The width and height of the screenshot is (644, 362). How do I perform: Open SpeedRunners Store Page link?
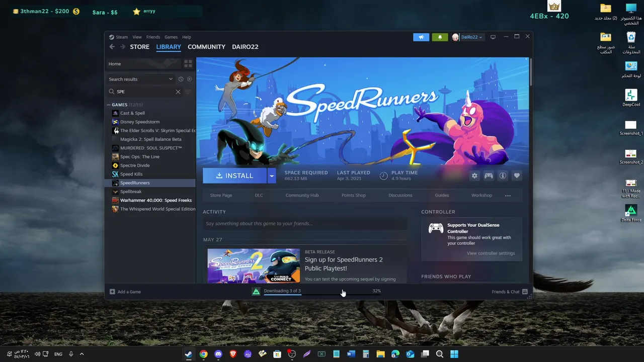click(221, 196)
